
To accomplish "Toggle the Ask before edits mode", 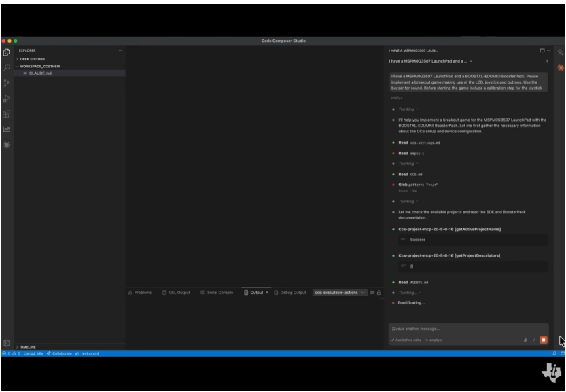I will tap(406, 340).
